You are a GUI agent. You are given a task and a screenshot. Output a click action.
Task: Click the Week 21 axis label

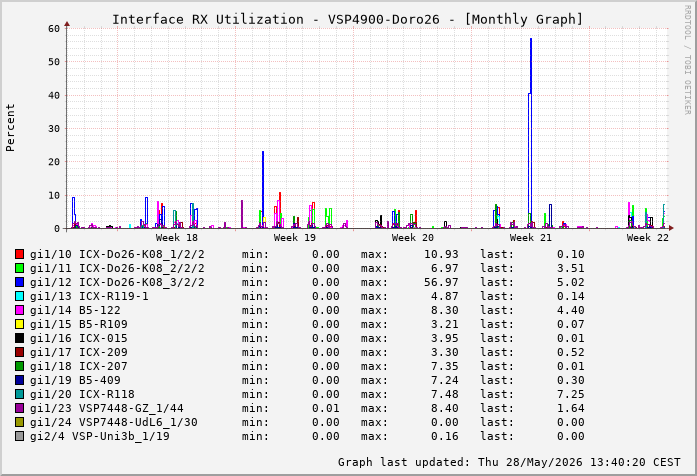(x=531, y=237)
